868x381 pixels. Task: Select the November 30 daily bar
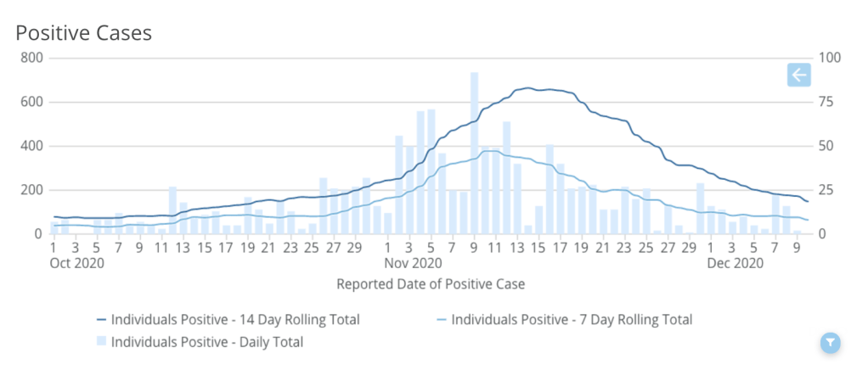pyautogui.click(x=700, y=209)
